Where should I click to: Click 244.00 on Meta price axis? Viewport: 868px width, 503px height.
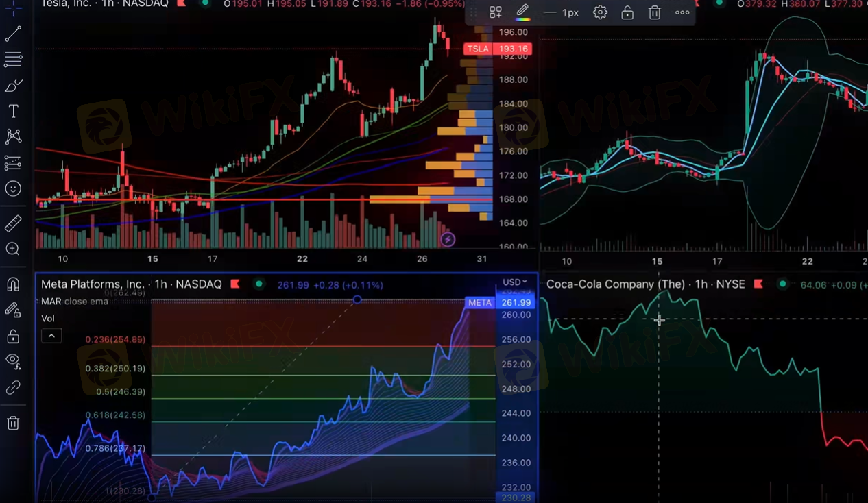pyautogui.click(x=516, y=413)
